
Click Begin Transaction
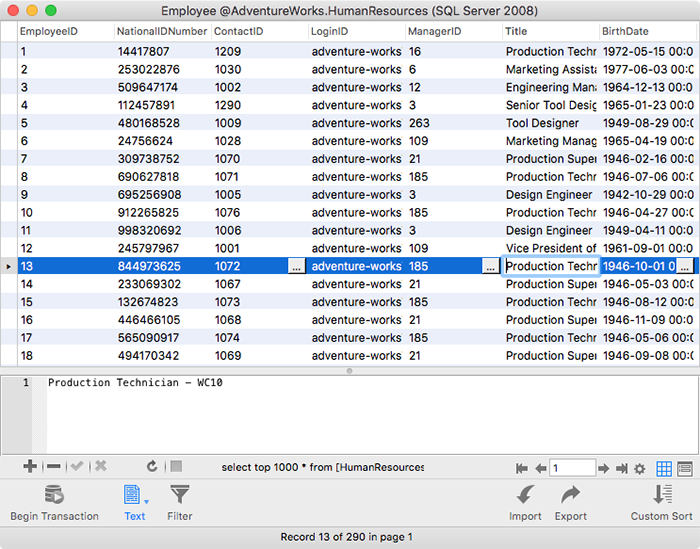pyautogui.click(x=54, y=503)
